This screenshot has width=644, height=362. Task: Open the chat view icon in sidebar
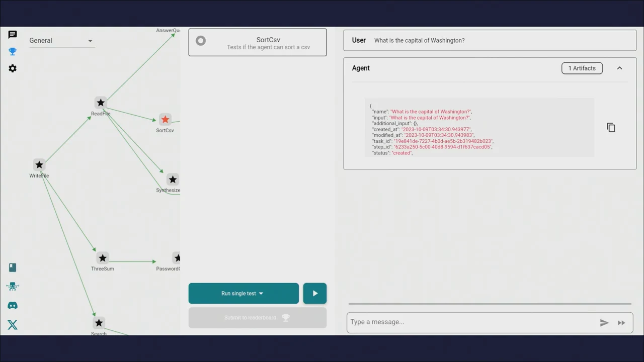point(13,35)
